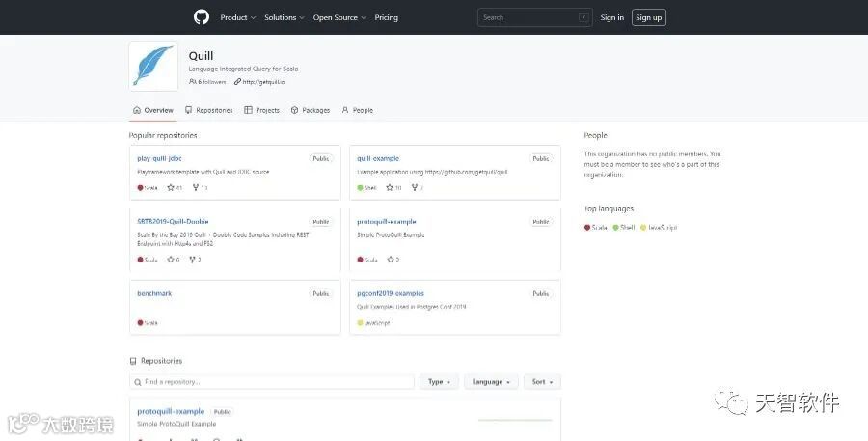Image resolution: width=868 pixels, height=441 pixels.
Task: Click 'Language Integrated Query for Scala' description
Action: point(243,69)
